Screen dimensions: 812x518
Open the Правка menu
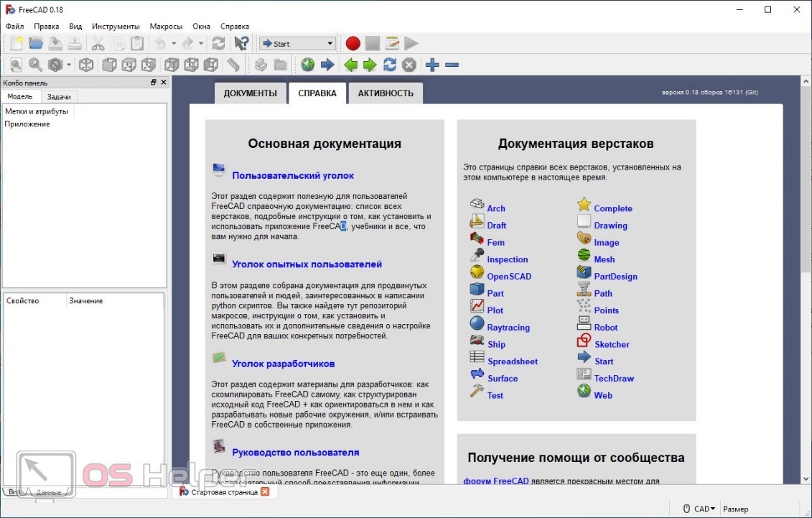(x=46, y=26)
